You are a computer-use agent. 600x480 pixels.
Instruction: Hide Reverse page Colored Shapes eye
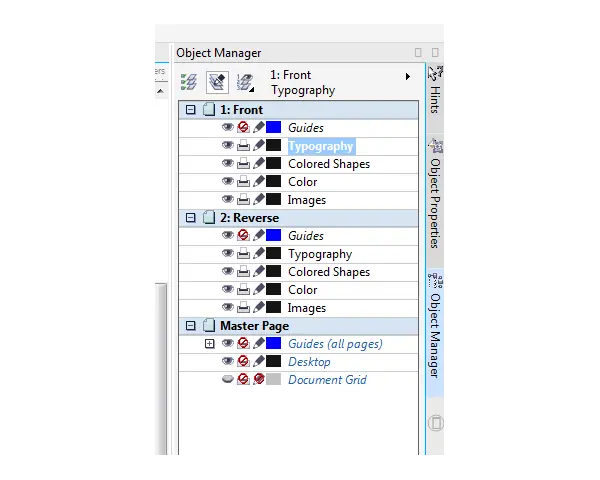coord(228,271)
